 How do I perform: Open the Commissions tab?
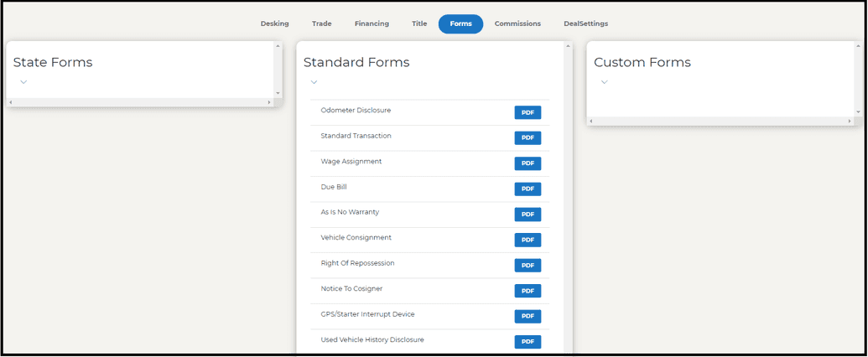[x=517, y=23]
